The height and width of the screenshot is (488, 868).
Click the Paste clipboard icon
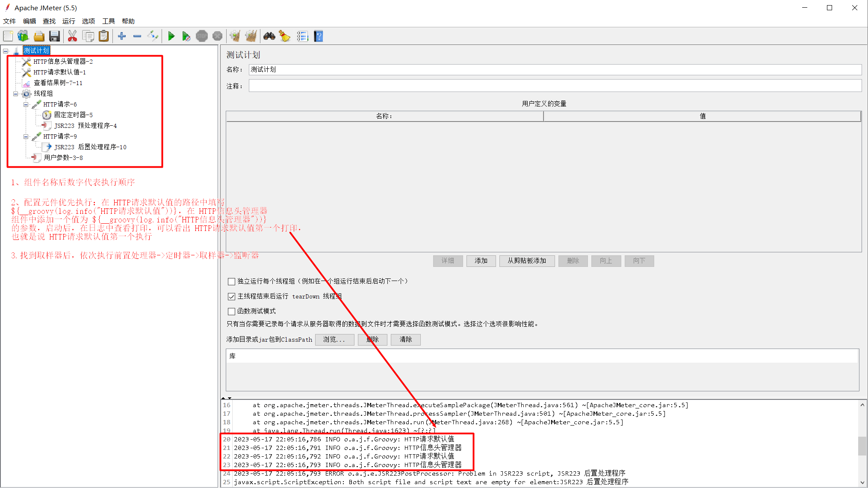103,36
